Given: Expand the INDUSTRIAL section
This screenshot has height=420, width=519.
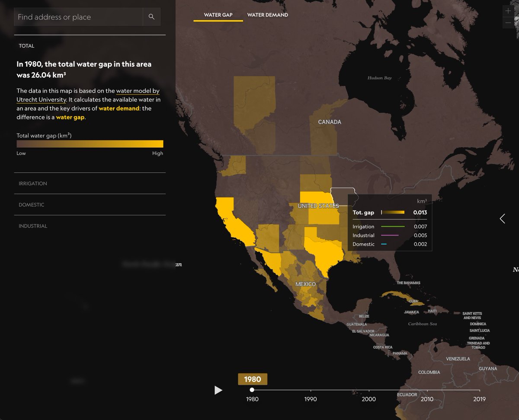Looking at the screenshot, I should coord(32,226).
